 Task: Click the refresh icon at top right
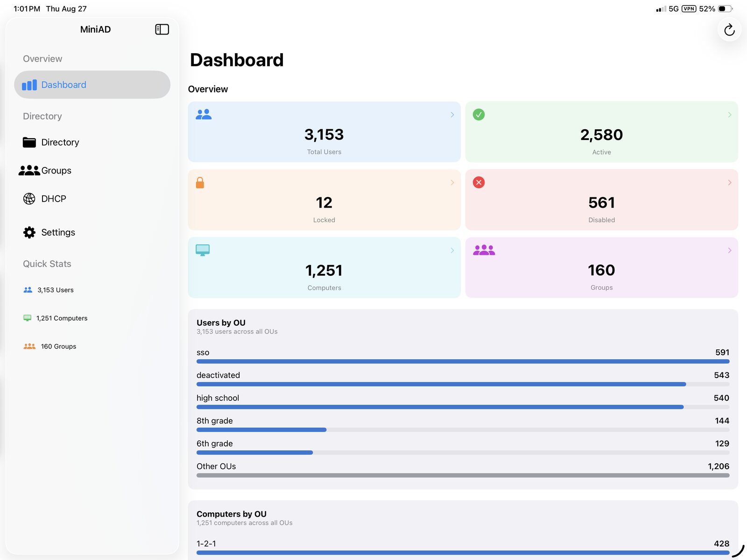(x=729, y=30)
